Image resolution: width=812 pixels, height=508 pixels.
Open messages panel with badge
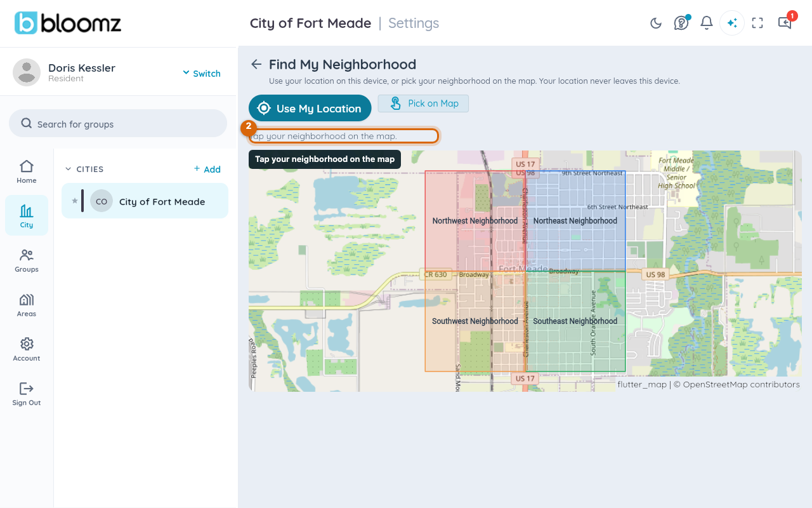point(785,22)
